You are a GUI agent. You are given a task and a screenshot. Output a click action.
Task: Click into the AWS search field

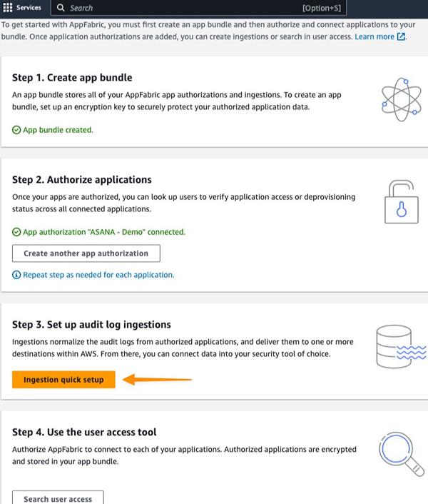coord(178,8)
